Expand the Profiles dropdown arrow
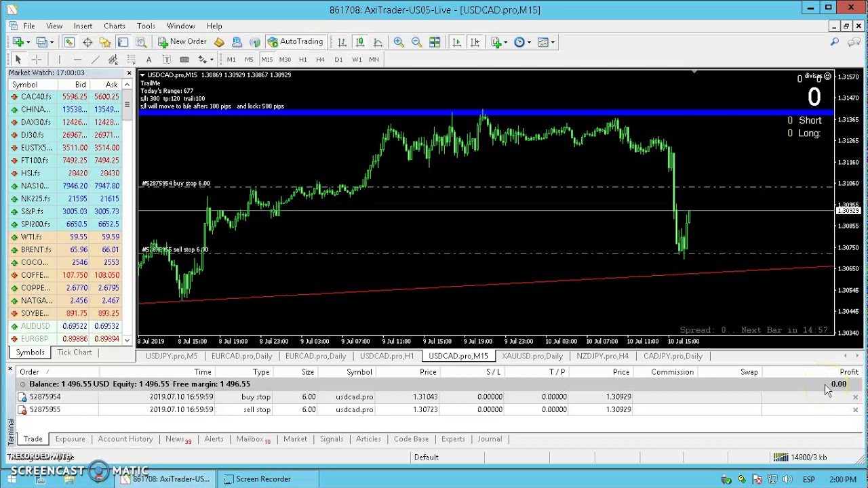This screenshot has height=488, width=868. coord(52,42)
